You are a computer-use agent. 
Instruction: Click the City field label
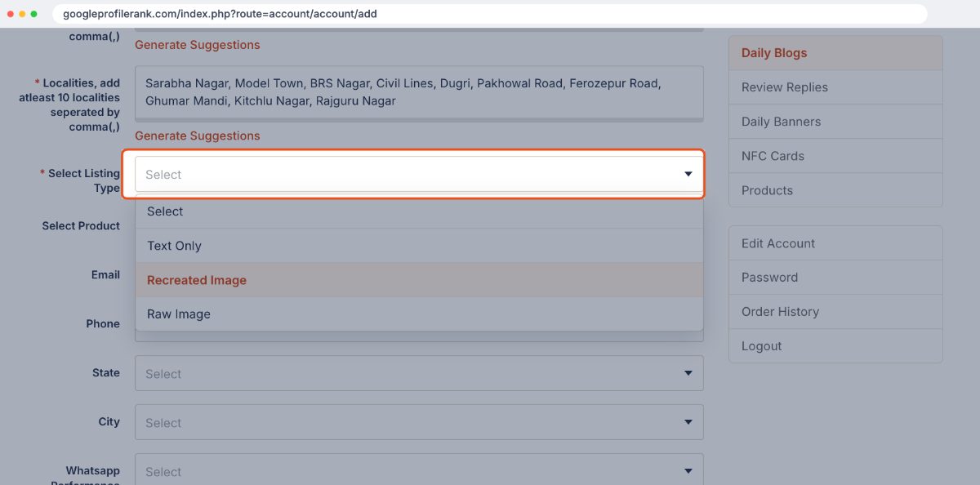(109, 422)
